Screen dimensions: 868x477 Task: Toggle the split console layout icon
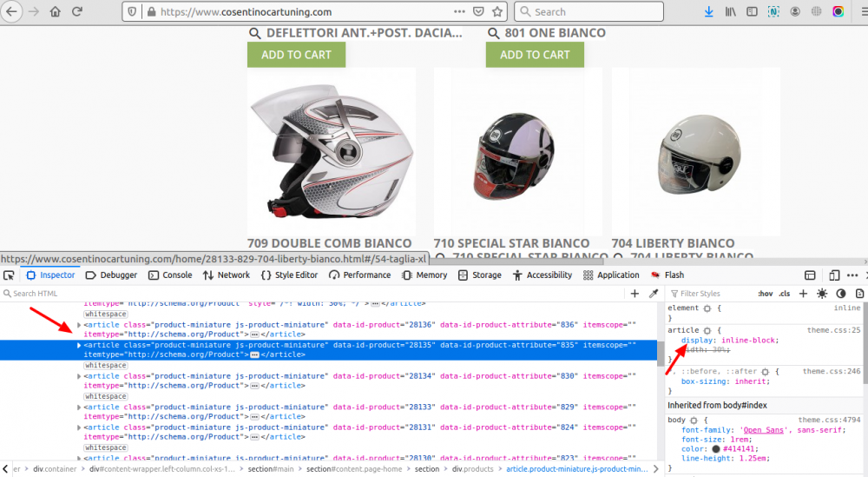coord(810,275)
